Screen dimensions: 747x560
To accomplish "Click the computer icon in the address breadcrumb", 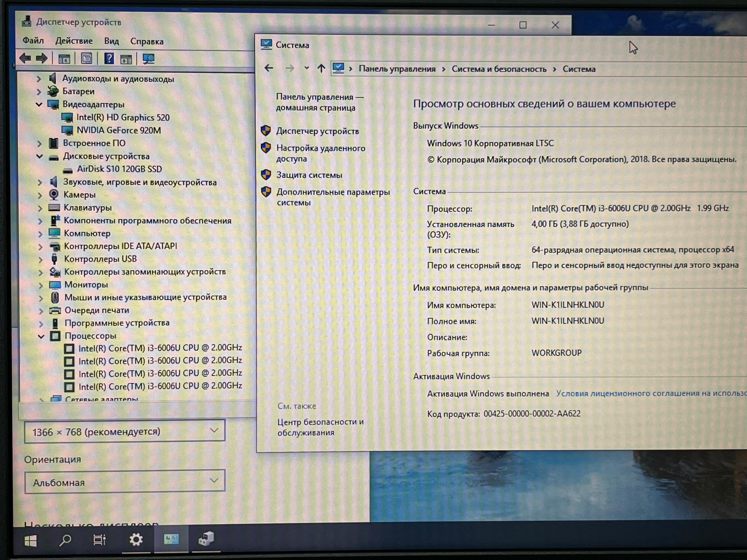I will (x=338, y=68).
